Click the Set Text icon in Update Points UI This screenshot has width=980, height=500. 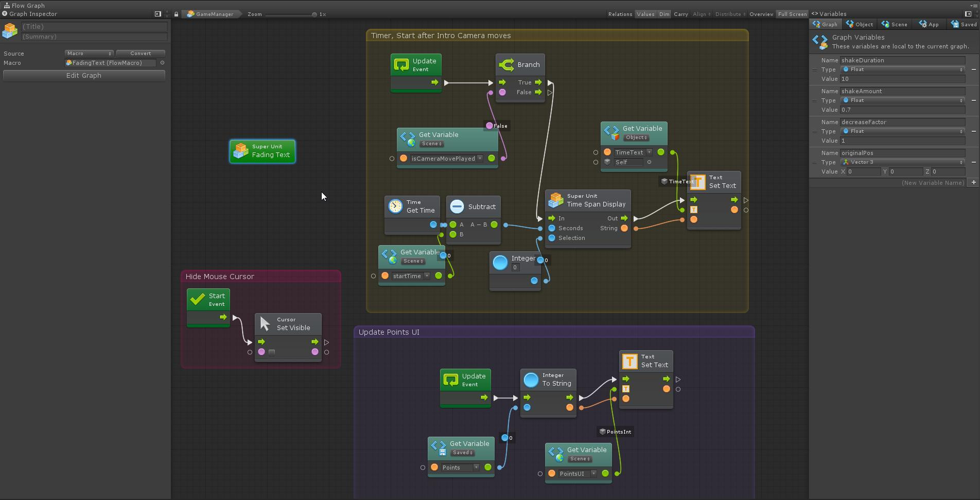point(630,361)
